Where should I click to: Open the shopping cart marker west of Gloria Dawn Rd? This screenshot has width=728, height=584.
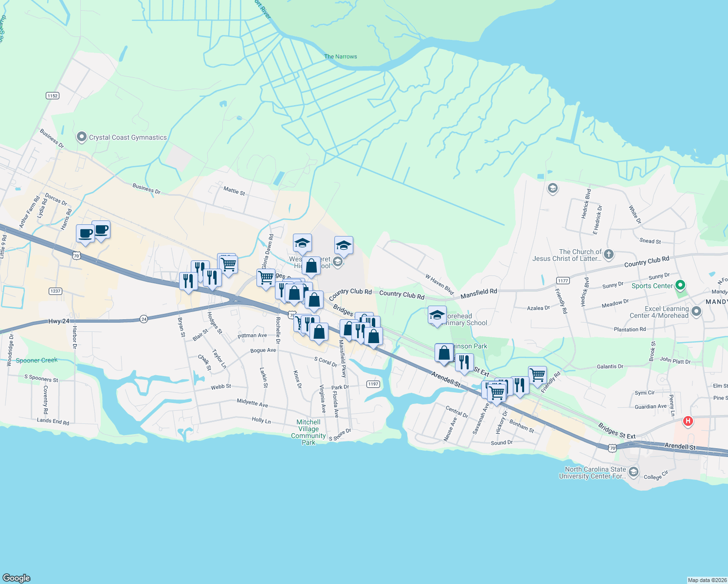coord(228,265)
